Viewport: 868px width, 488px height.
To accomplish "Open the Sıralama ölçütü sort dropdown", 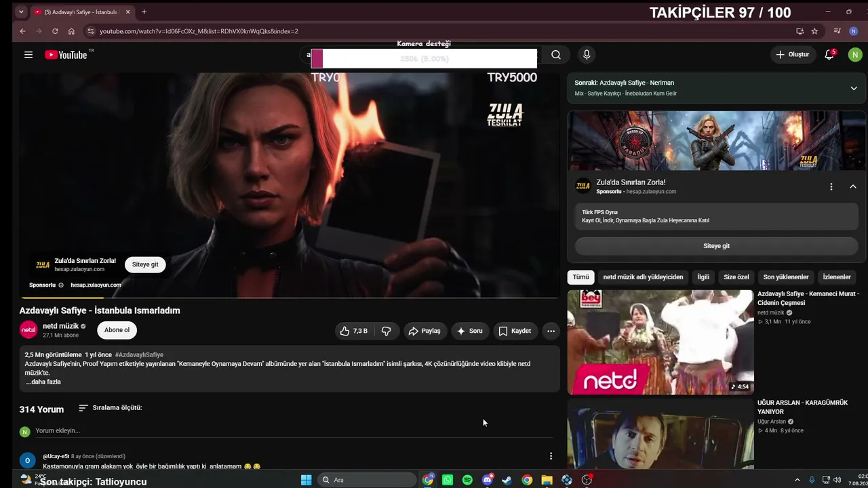I will (111, 408).
